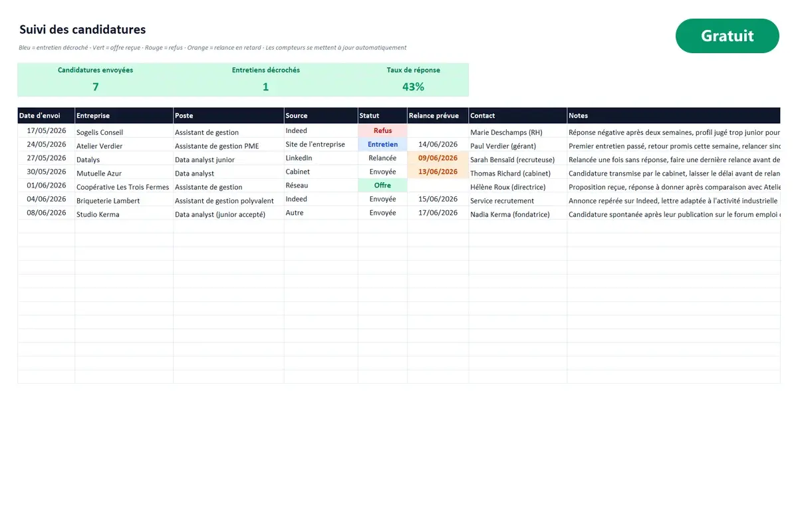Select the overdue relance date 09/06/2026

pyautogui.click(x=438, y=158)
